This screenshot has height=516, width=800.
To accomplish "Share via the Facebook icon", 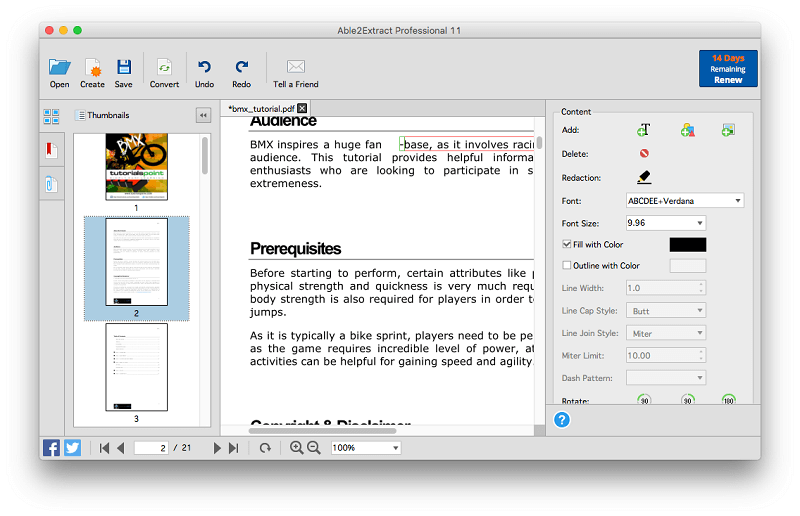I will 51,448.
